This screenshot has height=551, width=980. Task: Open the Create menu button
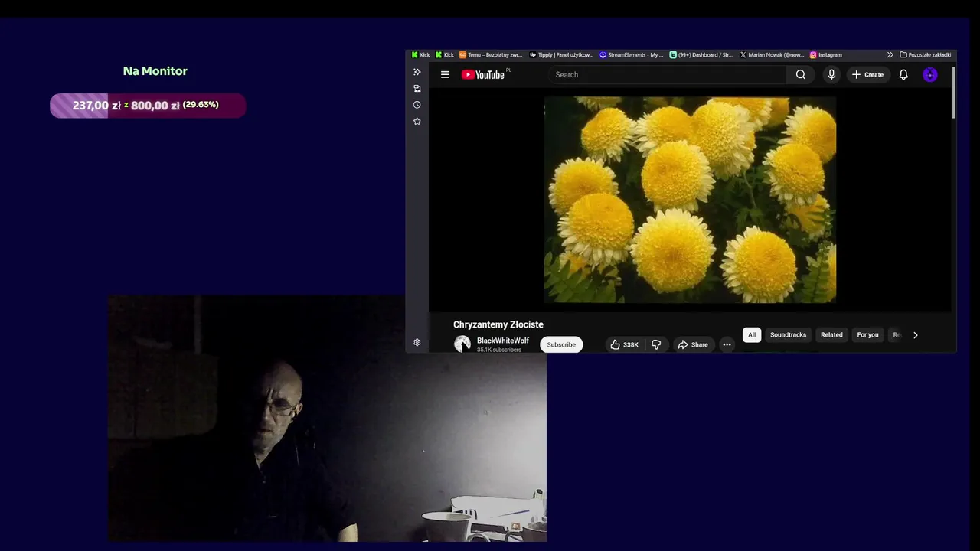(x=867, y=74)
